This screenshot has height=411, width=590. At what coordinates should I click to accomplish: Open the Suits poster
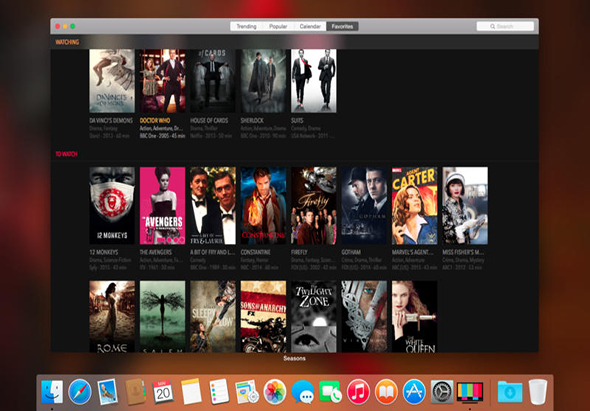coord(314,81)
